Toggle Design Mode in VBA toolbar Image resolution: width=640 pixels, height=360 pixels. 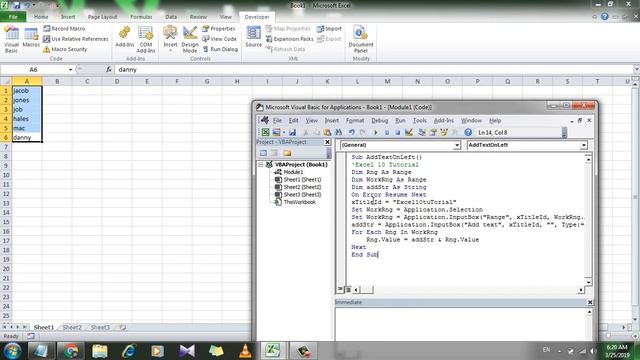pyautogui.click(x=409, y=132)
